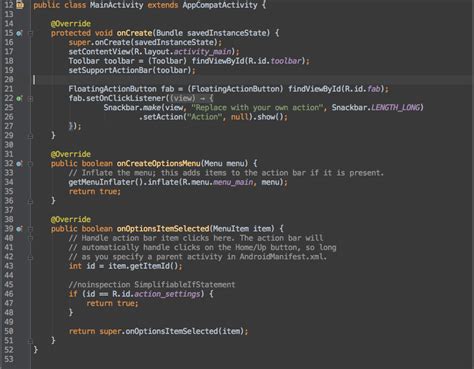
Task: Click the null argument on line 26
Action: [x=240, y=117]
